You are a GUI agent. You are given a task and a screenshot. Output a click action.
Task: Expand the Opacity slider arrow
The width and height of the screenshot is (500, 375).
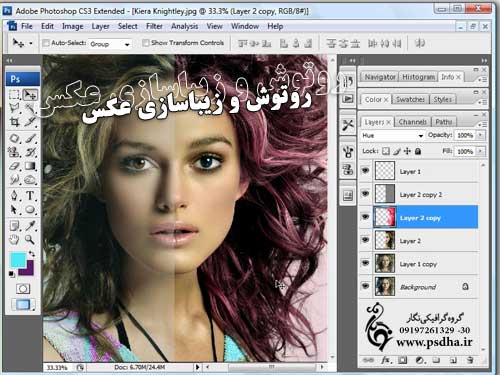tap(481, 135)
